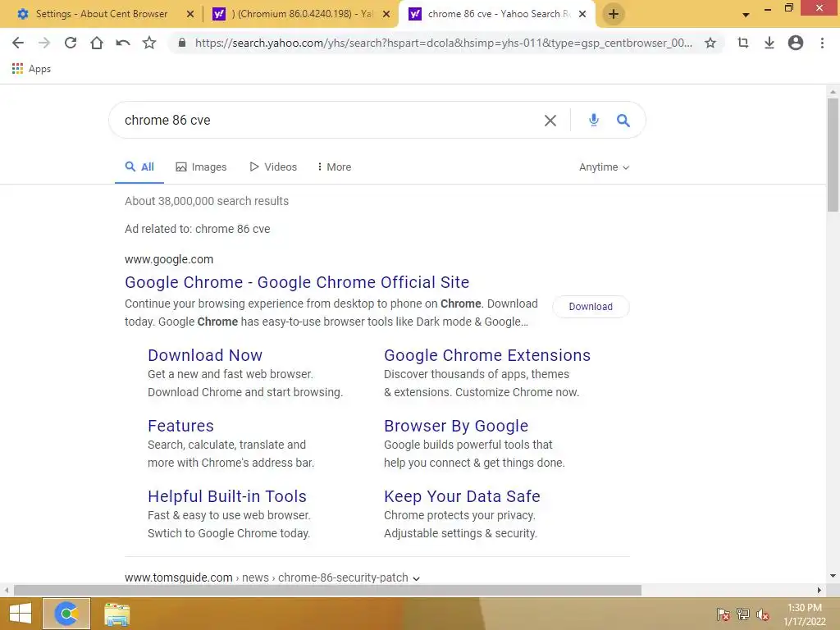Image resolution: width=840 pixels, height=630 pixels.
Task: Close the Settings About Cent Browser tab
Action: click(190, 15)
